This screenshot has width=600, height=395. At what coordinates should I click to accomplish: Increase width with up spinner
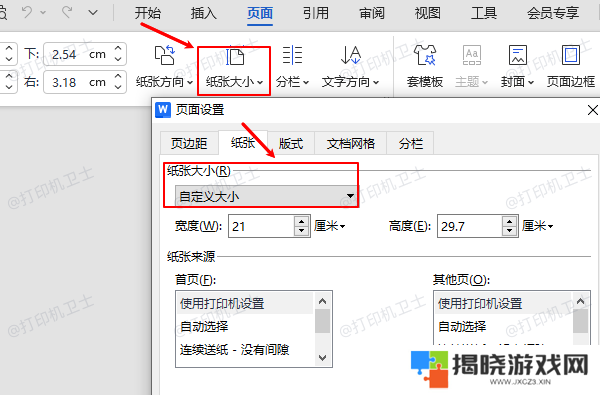302,222
